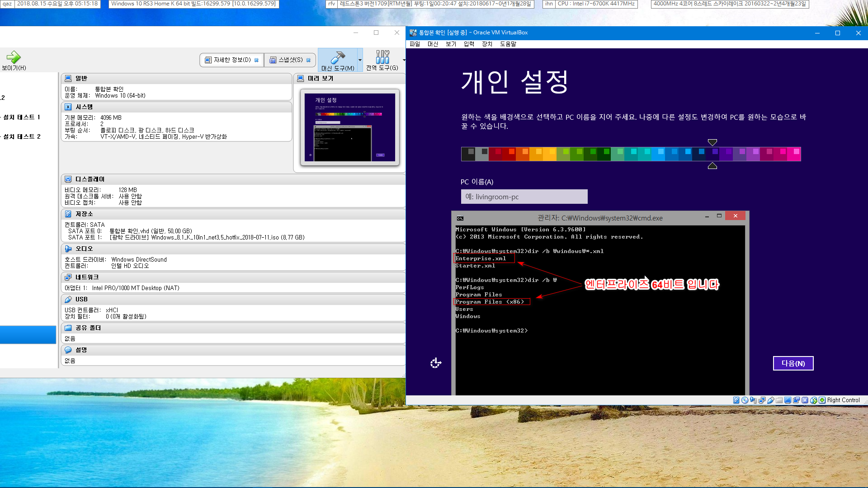Click the mouse integration status icon

(814, 400)
